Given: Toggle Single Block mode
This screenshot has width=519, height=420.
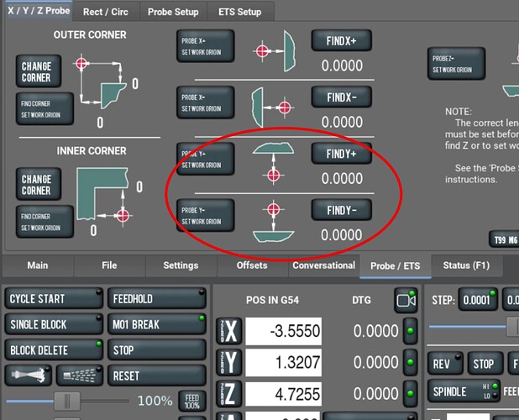Looking at the screenshot, I should tap(52, 324).
